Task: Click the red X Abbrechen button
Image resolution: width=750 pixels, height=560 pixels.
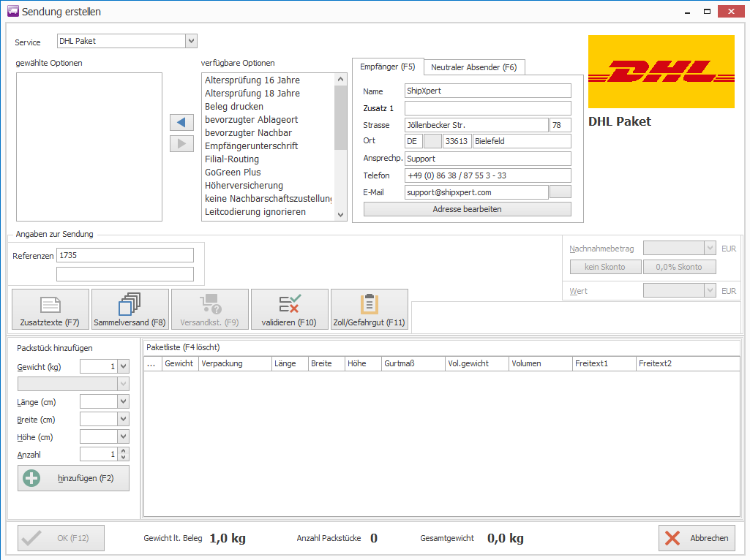Action: [x=697, y=538]
